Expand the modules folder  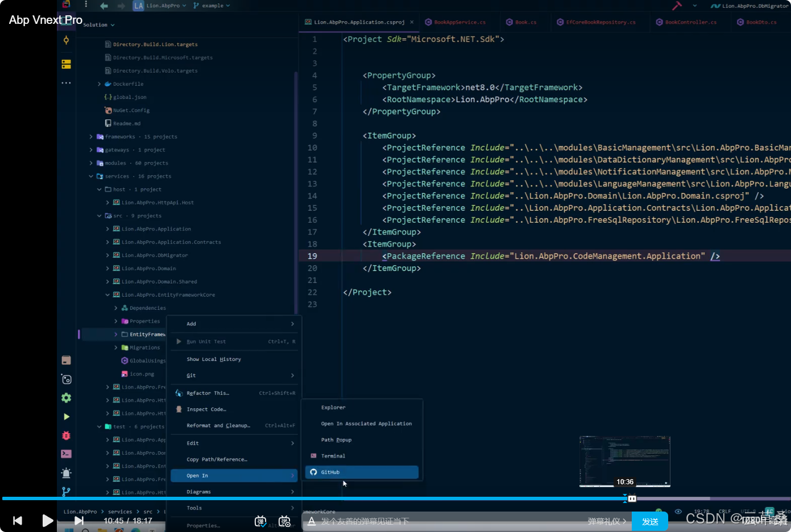(91, 163)
